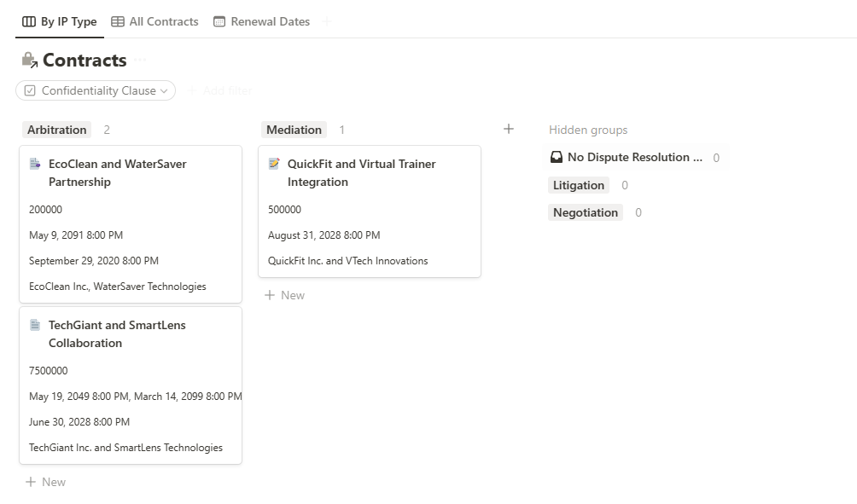Click the TechGiant card document icon

click(35, 325)
